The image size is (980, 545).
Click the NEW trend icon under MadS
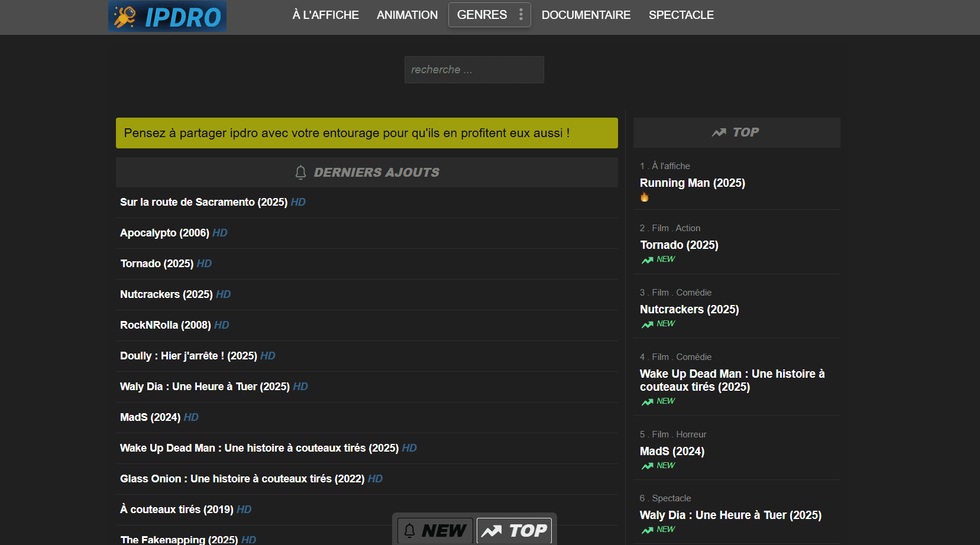648,466
